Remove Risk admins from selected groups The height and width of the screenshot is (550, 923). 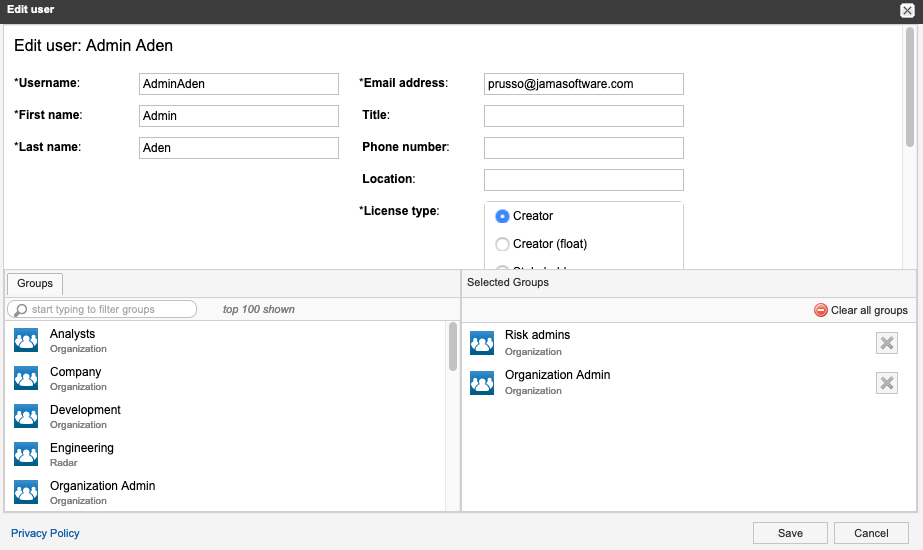(x=887, y=343)
